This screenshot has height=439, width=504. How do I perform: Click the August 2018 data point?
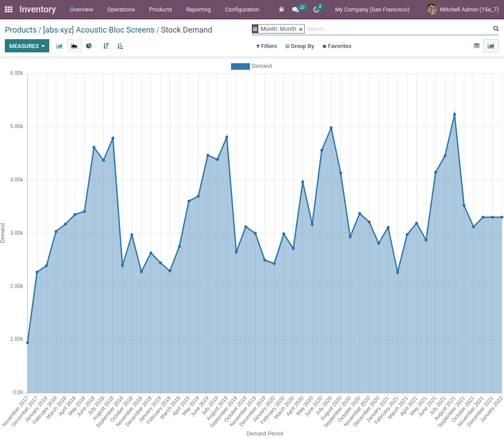point(113,138)
